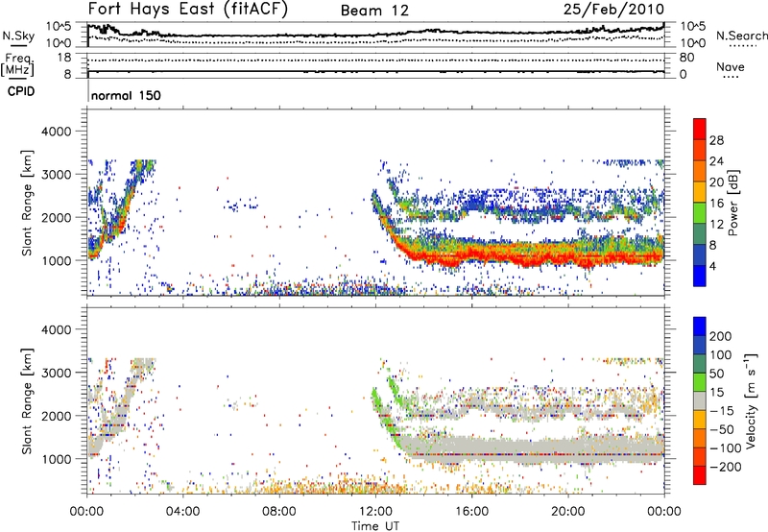Click the blue bottom segment of Power color bar
The width and height of the screenshot is (768, 532).
click(x=700, y=277)
